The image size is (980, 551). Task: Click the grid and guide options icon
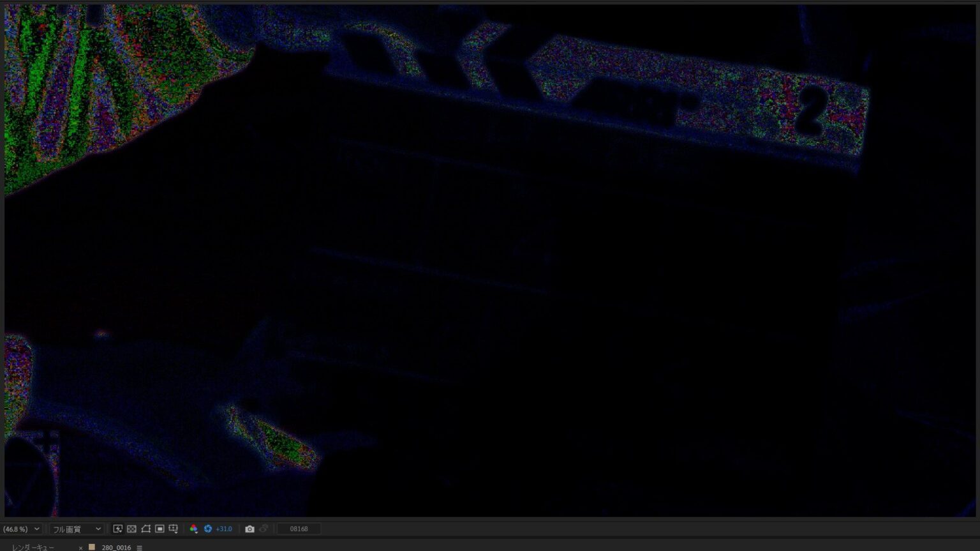(x=173, y=528)
